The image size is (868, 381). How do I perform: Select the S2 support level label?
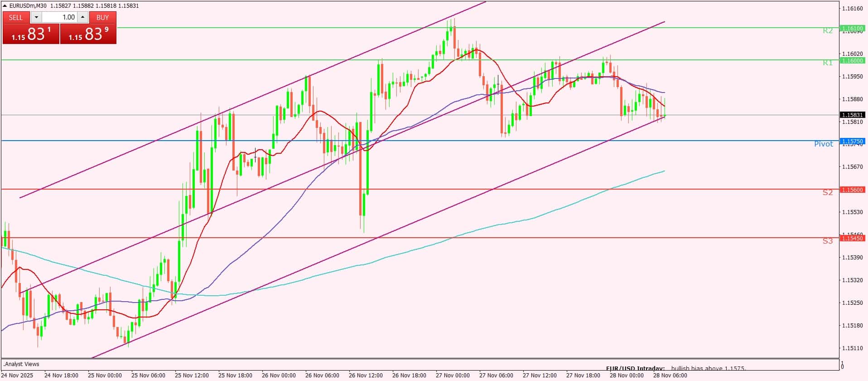point(828,192)
